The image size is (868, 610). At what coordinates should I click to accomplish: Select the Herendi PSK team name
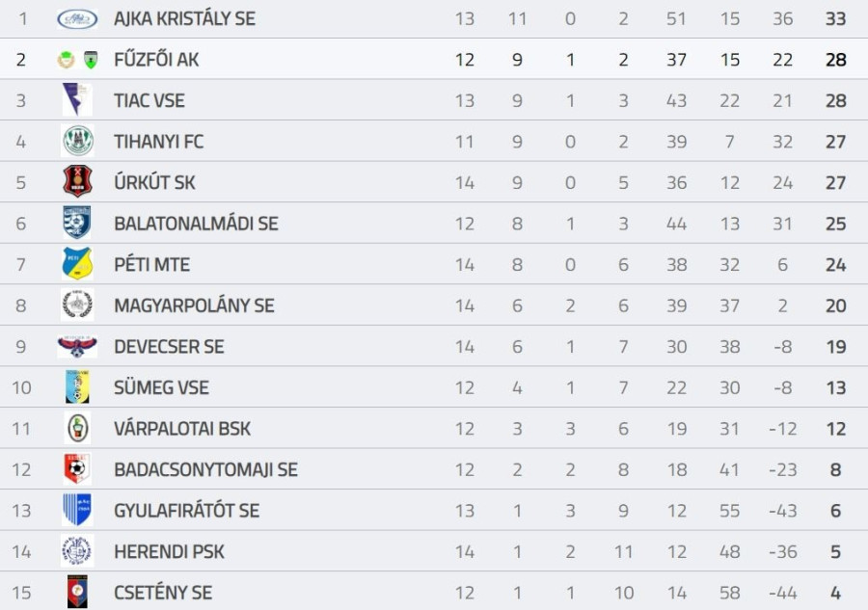point(169,551)
